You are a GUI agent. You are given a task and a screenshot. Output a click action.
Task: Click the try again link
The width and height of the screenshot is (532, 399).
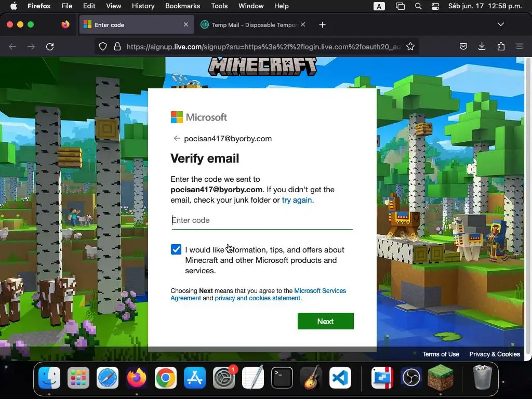coord(297,200)
